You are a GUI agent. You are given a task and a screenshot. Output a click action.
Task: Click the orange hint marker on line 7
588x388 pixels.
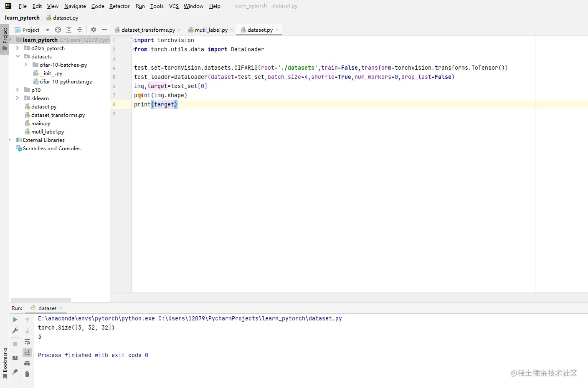click(140, 96)
